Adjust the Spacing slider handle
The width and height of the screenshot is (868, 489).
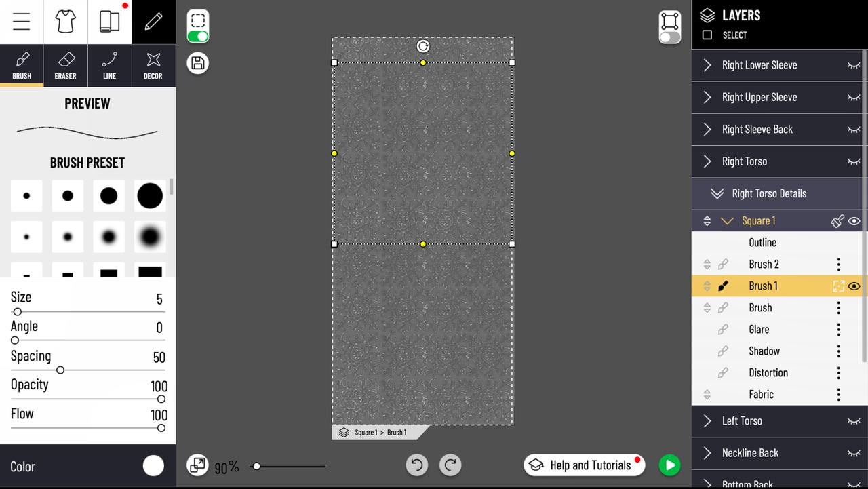click(x=60, y=370)
